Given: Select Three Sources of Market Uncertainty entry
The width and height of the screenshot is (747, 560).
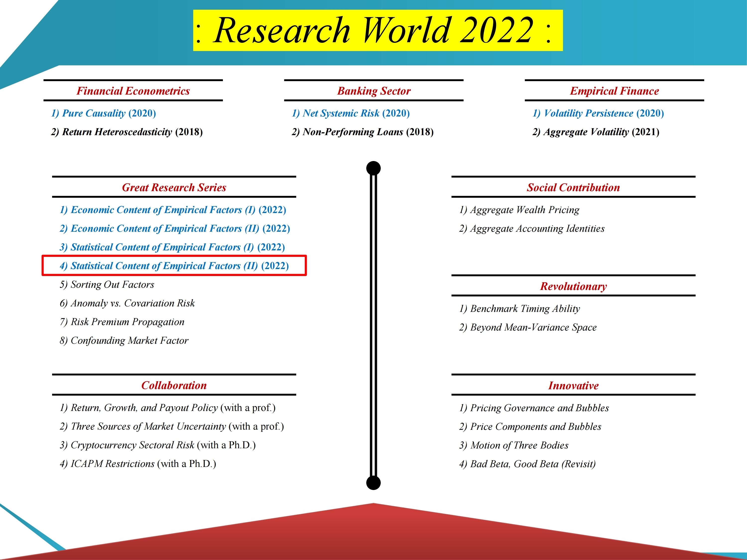Looking at the screenshot, I should (172, 426).
